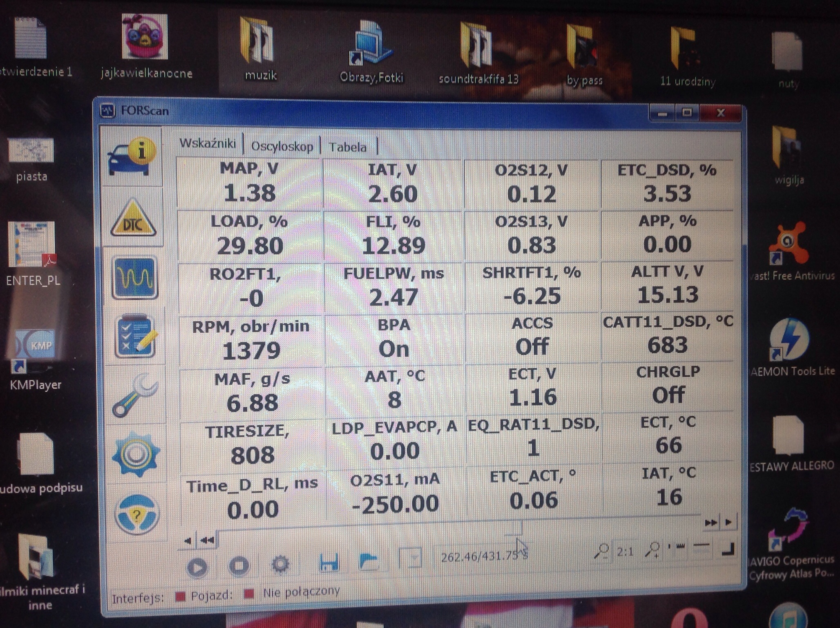Open PID settings gear in bottom toolbar

[281, 565]
